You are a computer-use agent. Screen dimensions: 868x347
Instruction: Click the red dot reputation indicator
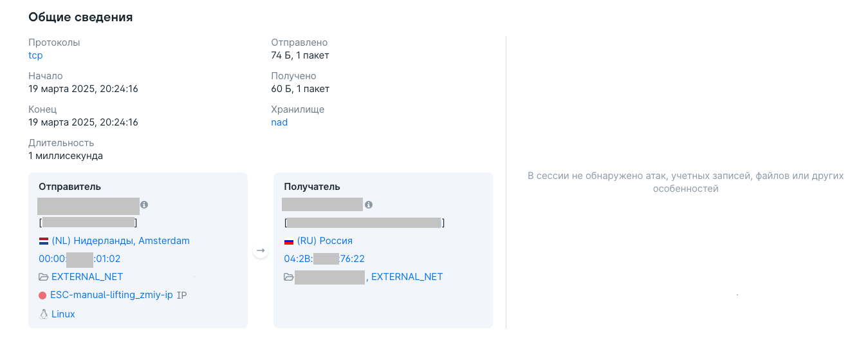42,295
